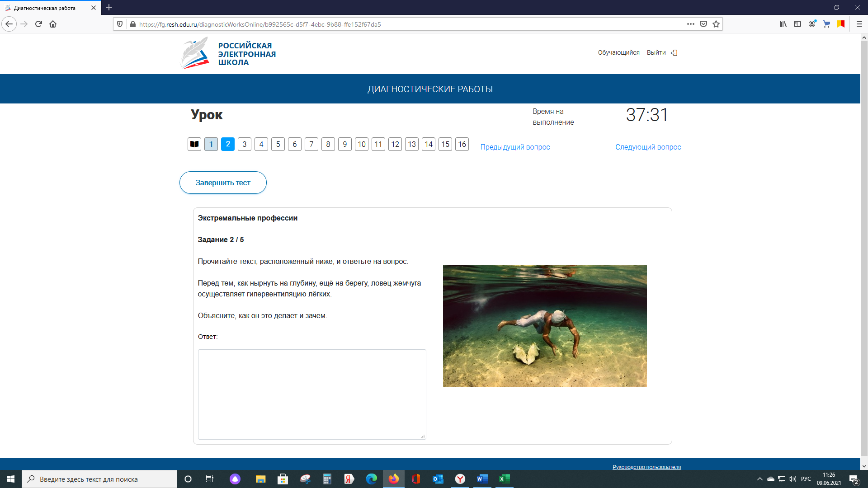The image size is (868, 488).
Task: Toggle the Firefox sidebar view icon
Action: pos(797,24)
